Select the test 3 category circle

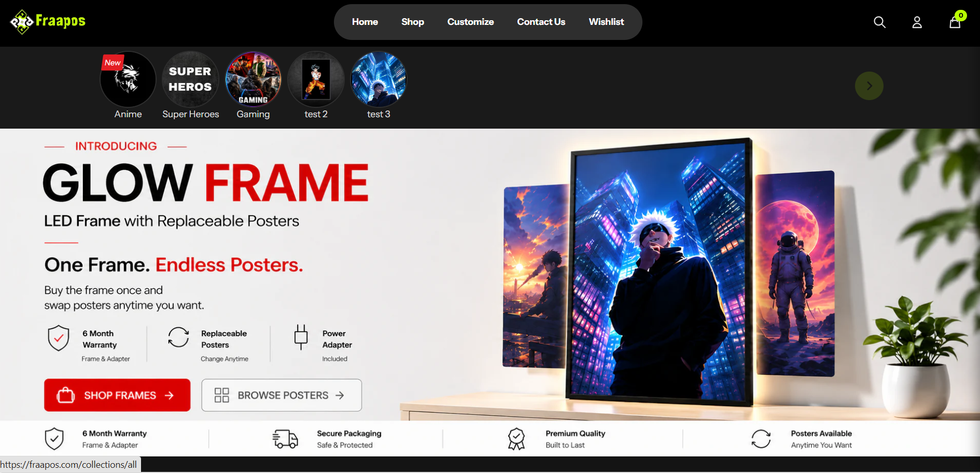pos(379,79)
